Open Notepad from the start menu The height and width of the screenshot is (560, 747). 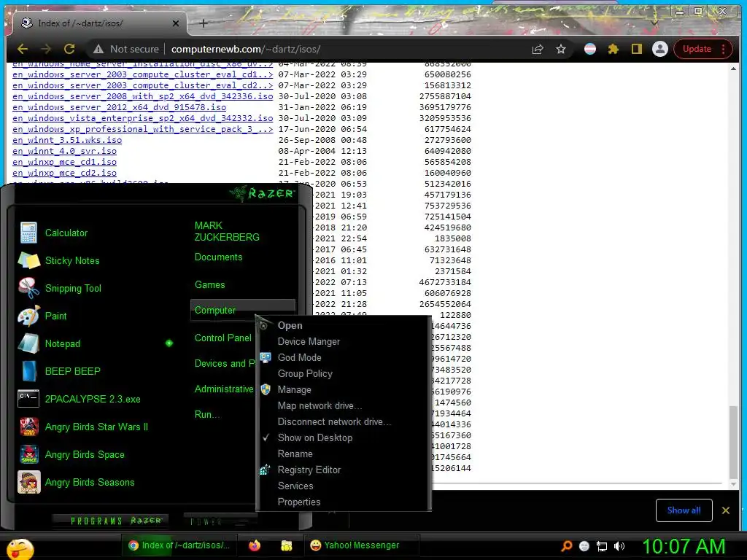point(63,343)
